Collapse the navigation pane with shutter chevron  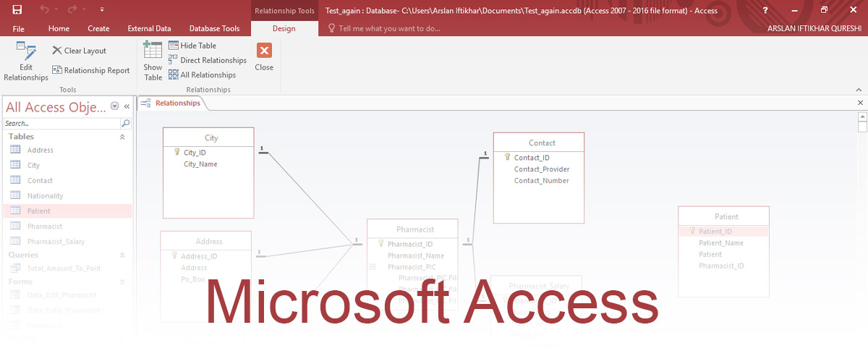pyautogui.click(x=127, y=106)
